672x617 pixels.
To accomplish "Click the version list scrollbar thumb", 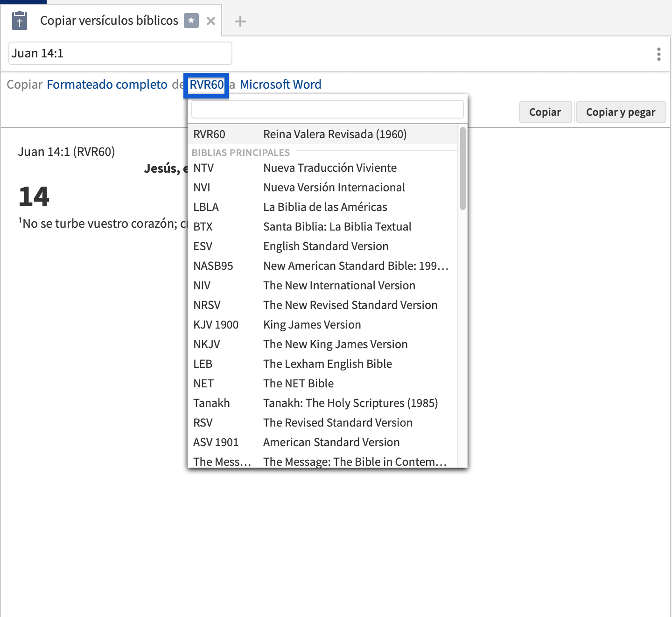I will pos(462,168).
